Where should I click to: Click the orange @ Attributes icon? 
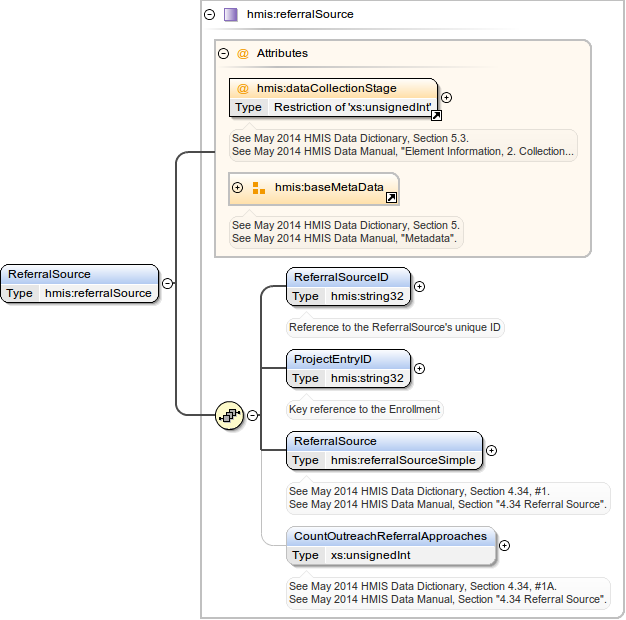pyautogui.click(x=242, y=53)
